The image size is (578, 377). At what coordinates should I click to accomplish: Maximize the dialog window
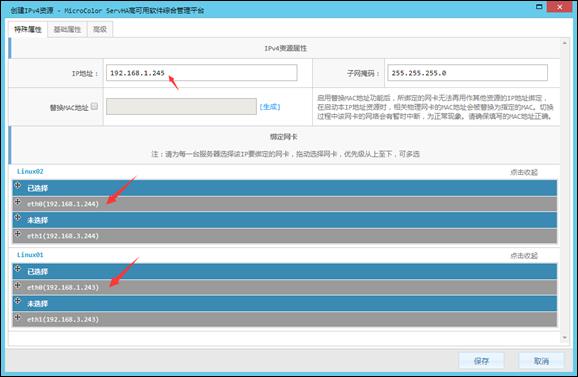coord(539,7)
